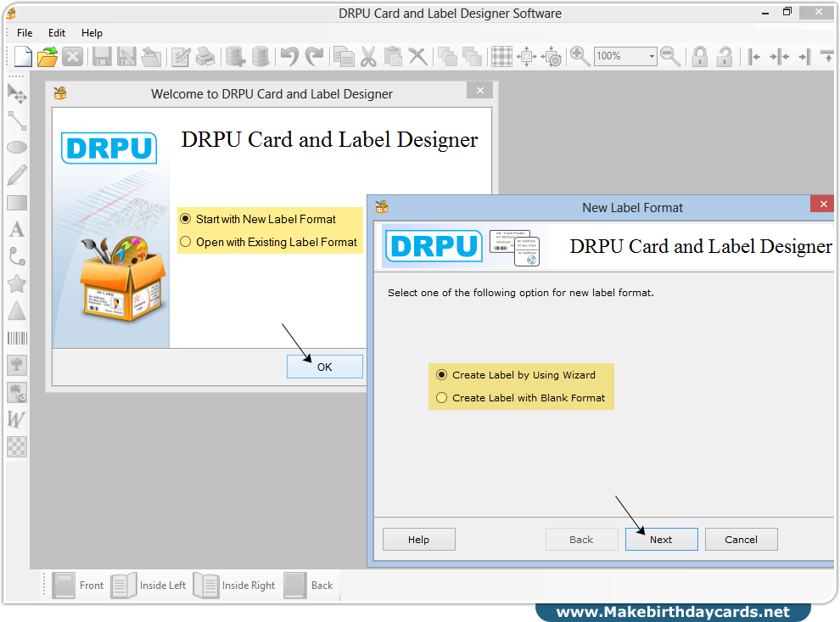Select the image insert tool with tree

(x=17, y=366)
